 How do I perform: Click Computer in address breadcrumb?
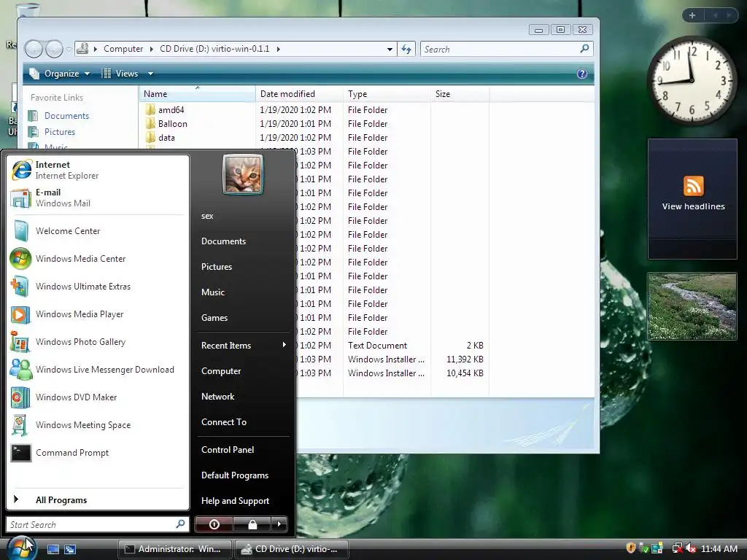(x=123, y=49)
